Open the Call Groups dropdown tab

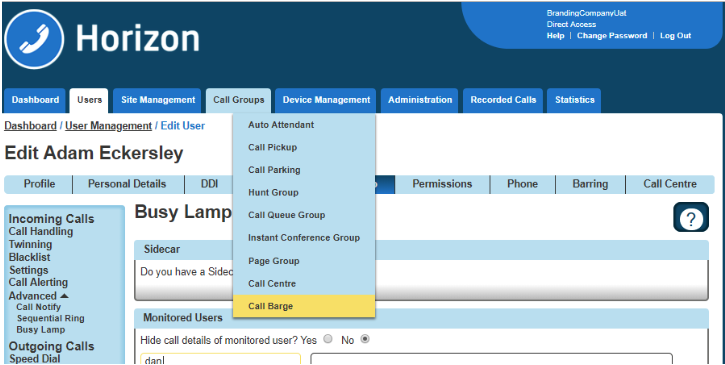click(x=239, y=100)
